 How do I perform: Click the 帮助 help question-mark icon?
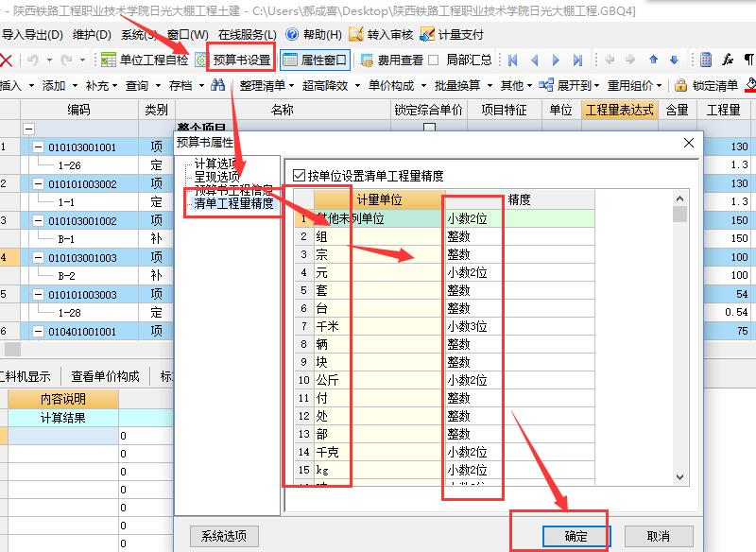pos(292,34)
